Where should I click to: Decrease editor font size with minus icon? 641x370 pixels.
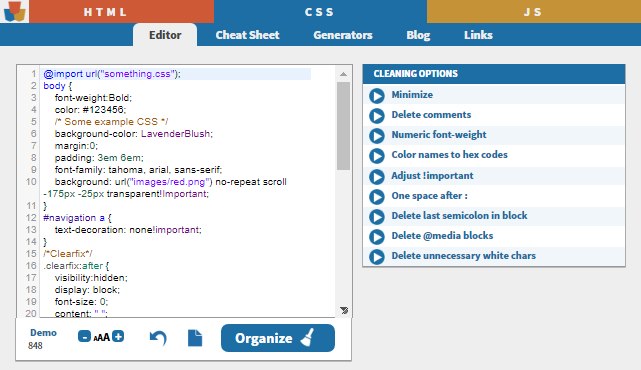84,336
